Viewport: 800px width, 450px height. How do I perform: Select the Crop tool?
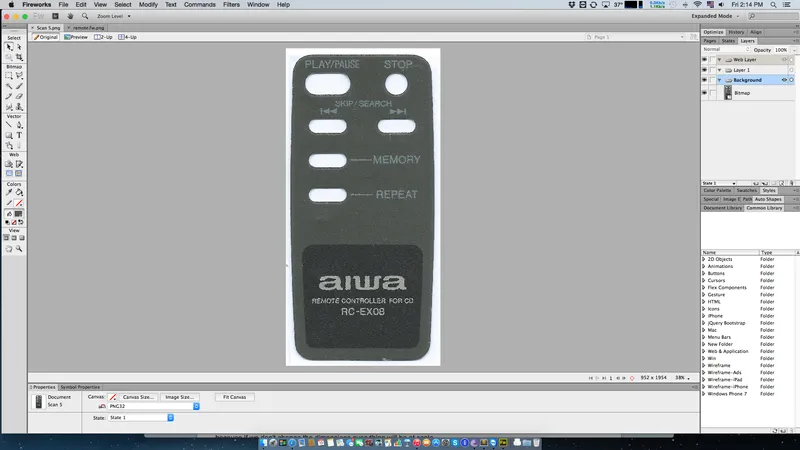click(x=20, y=57)
